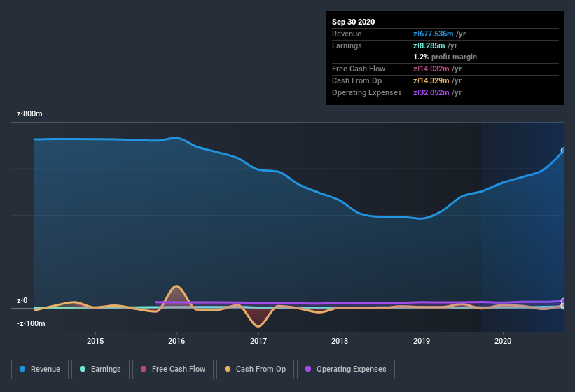The width and height of the screenshot is (575, 392).
Task: Click the zł800m y-axis label
Action: click(x=29, y=113)
